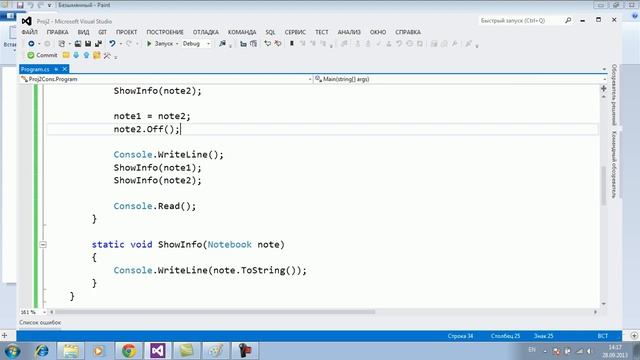Open the ПРОЕКТ menu
The height and width of the screenshot is (360, 640).
(127, 32)
